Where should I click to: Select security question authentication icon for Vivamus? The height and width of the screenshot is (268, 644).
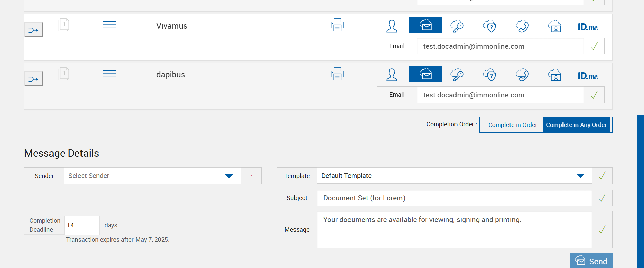click(x=490, y=26)
